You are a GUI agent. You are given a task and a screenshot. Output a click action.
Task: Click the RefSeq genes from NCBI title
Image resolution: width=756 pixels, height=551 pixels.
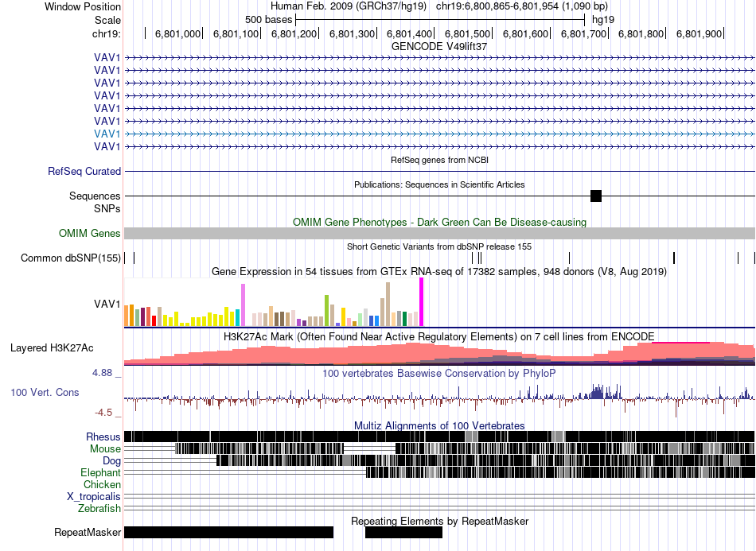coord(439,160)
